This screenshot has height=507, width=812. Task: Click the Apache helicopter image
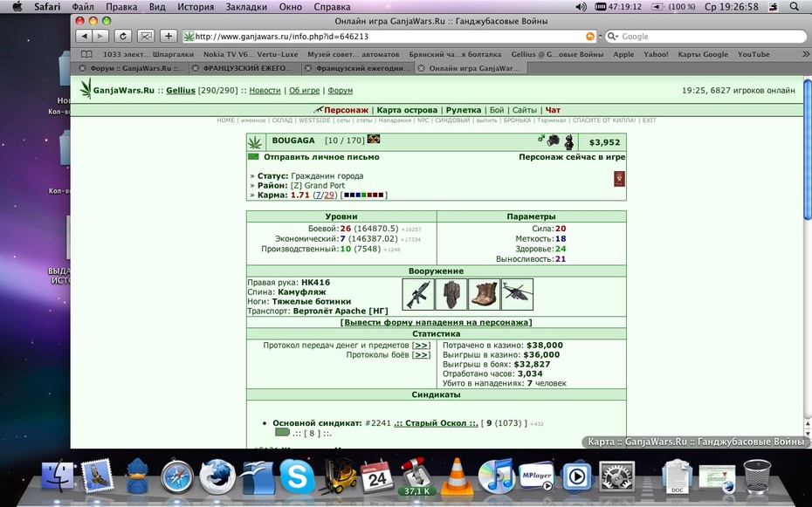[518, 294]
